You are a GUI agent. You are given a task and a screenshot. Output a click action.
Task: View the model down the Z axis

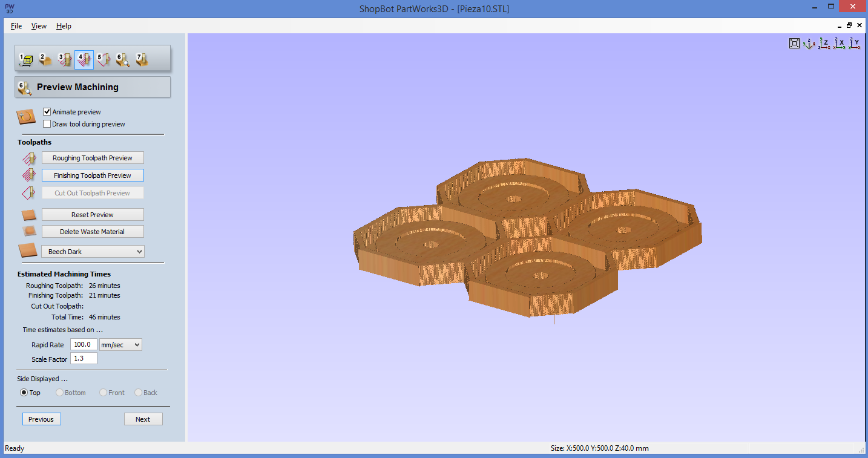pyautogui.click(x=824, y=43)
